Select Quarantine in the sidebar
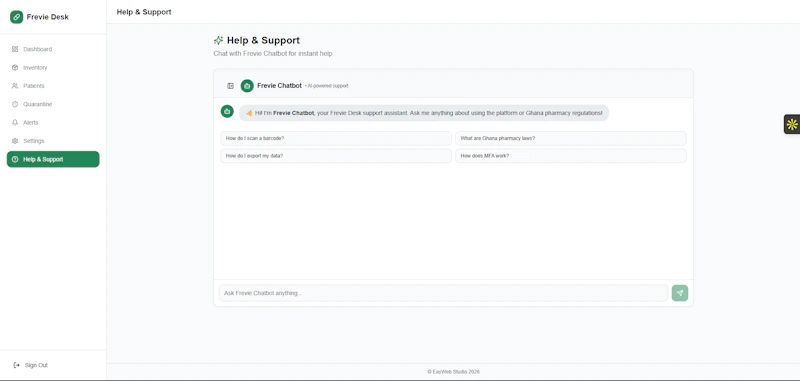 click(x=53, y=105)
